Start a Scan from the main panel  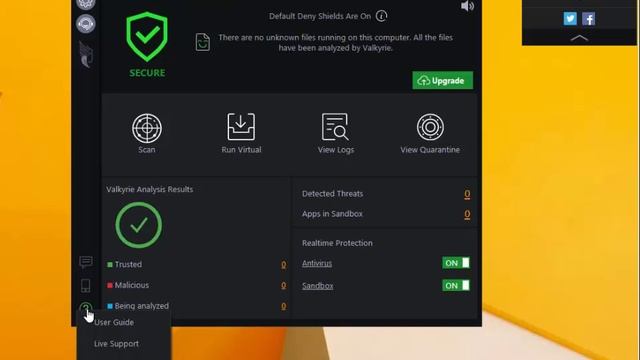[x=147, y=134]
